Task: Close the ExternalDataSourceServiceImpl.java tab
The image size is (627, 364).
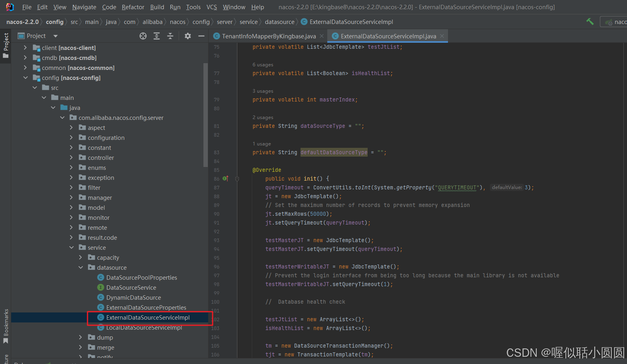Action: click(442, 36)
